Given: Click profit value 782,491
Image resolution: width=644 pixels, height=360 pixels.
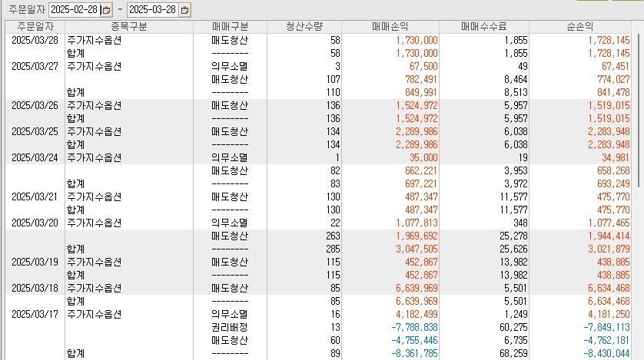Looking at the screenshot, I should 421,80.
